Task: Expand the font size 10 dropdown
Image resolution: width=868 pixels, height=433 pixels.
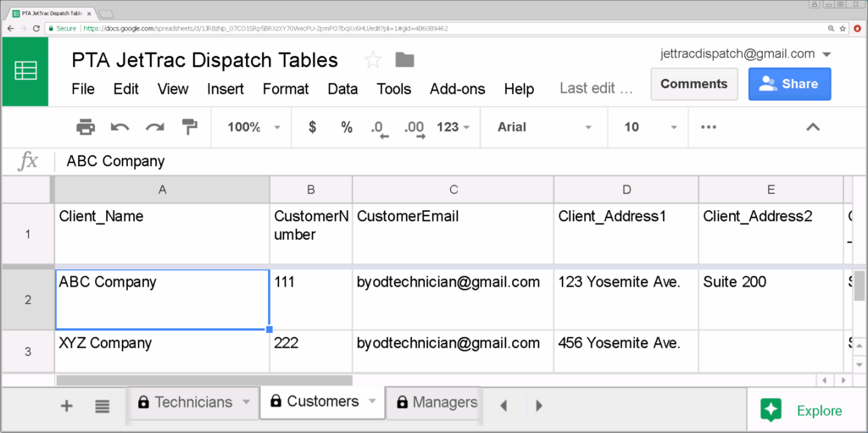Action: [650, 127]
